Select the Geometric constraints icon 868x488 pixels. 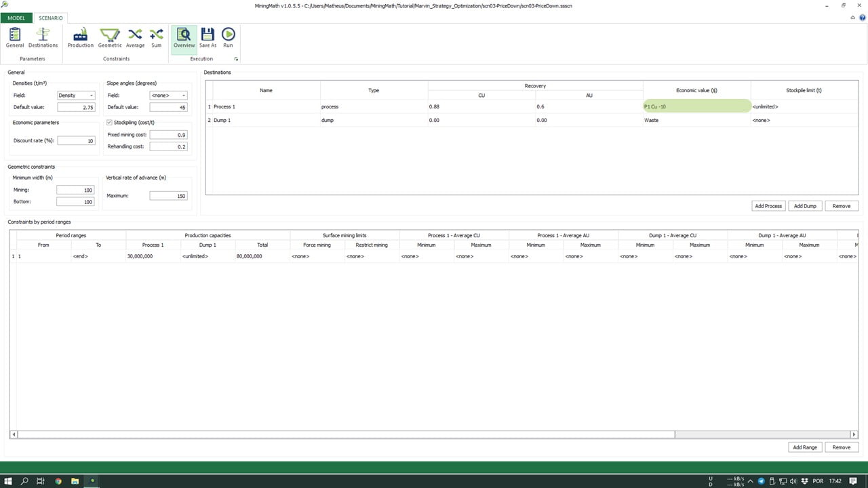coord(110,37)
